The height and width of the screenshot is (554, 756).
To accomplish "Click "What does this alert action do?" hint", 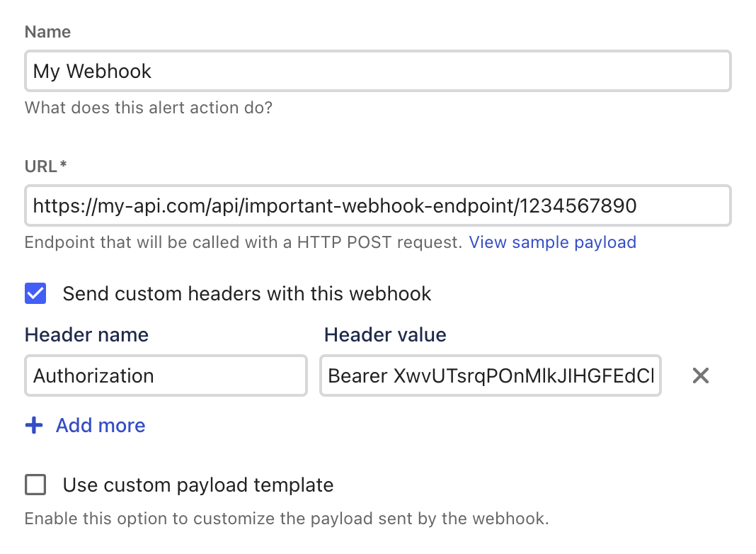I will point(149,108).
